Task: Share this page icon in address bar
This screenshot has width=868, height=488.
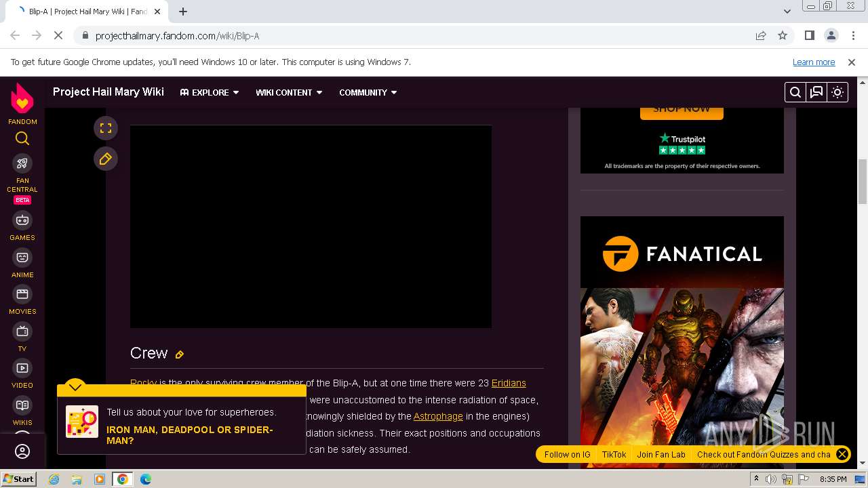Action: tap(761, 36)
